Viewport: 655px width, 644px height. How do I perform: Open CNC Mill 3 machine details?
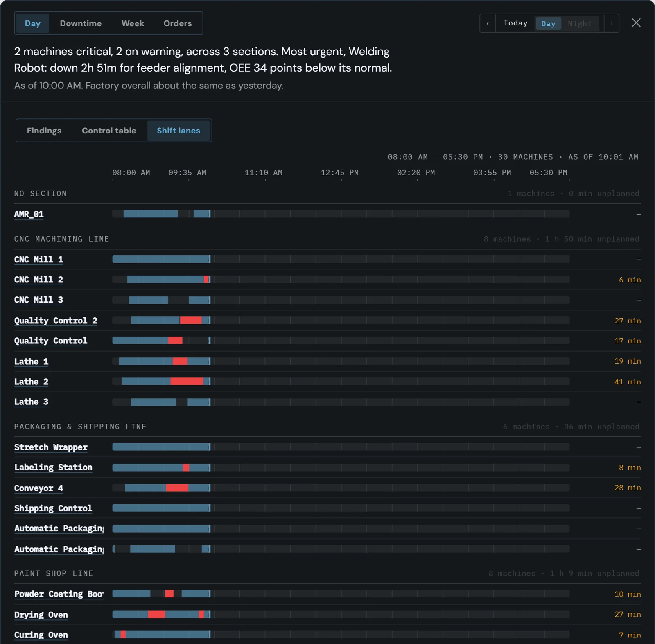38,300
